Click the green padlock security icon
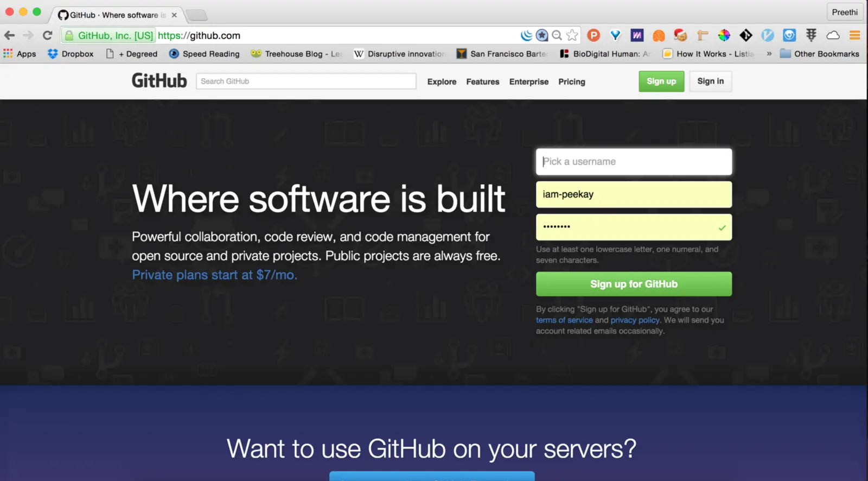This screenshot has height=481, width=868. 69,36
